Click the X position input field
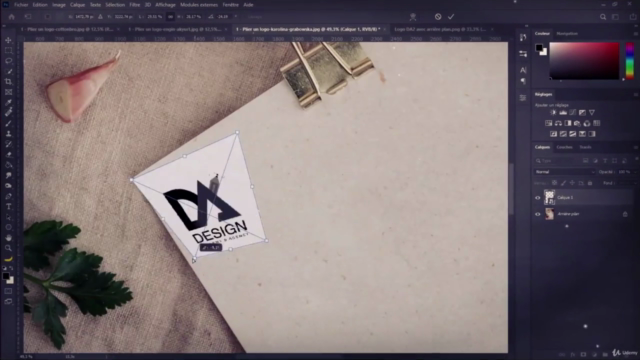The image size is (640, 360). coord(84,17)
